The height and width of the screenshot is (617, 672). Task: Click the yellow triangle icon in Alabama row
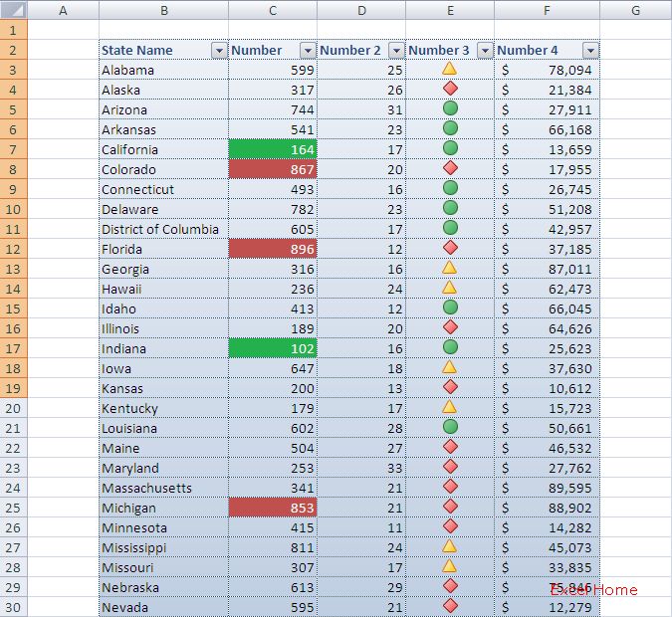[x=450, y=70]
